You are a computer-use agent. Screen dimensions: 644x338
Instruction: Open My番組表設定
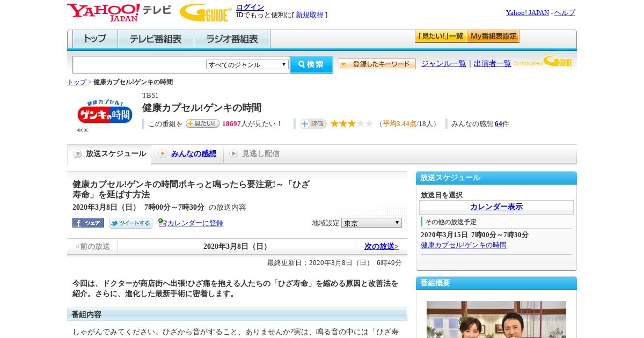(493, 36)
